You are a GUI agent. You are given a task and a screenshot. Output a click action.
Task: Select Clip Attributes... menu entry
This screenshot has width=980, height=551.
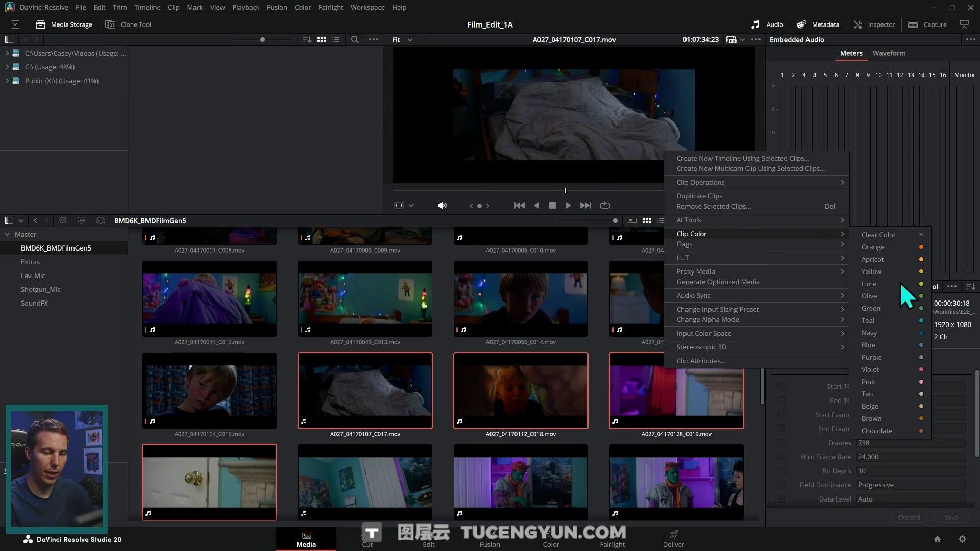(701, 361)
